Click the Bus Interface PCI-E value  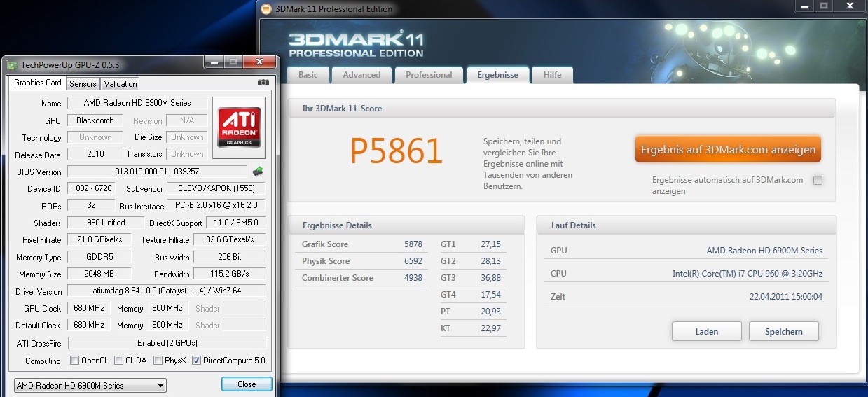pyautogui.click(x=216, y=206)
